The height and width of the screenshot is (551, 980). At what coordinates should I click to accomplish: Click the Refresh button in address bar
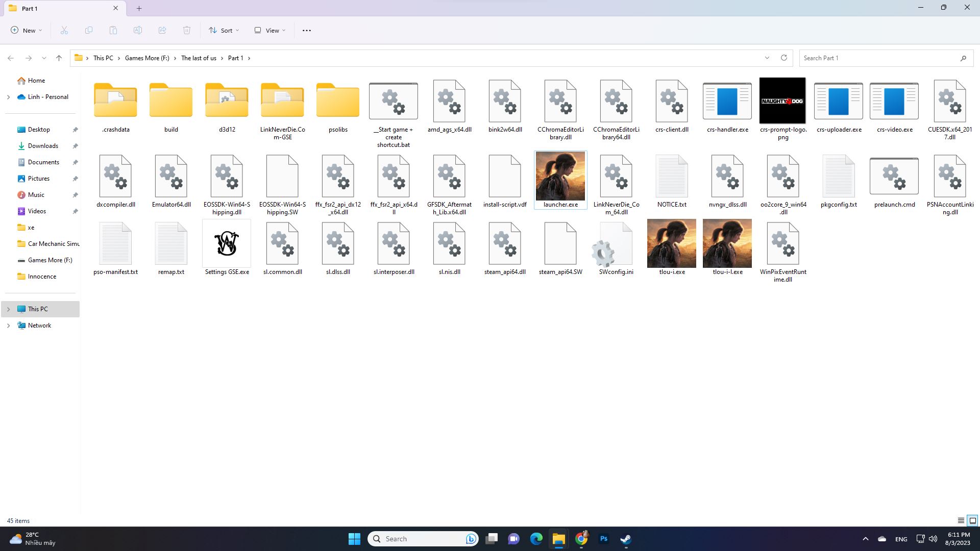[784, 58]
